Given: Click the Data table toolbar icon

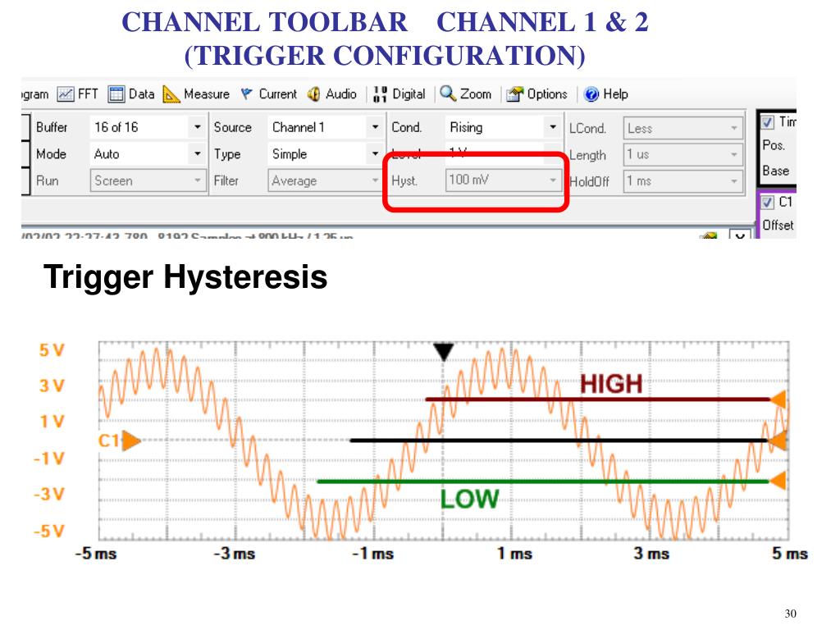Looking at the screenshot, I should tap(131, 94).
